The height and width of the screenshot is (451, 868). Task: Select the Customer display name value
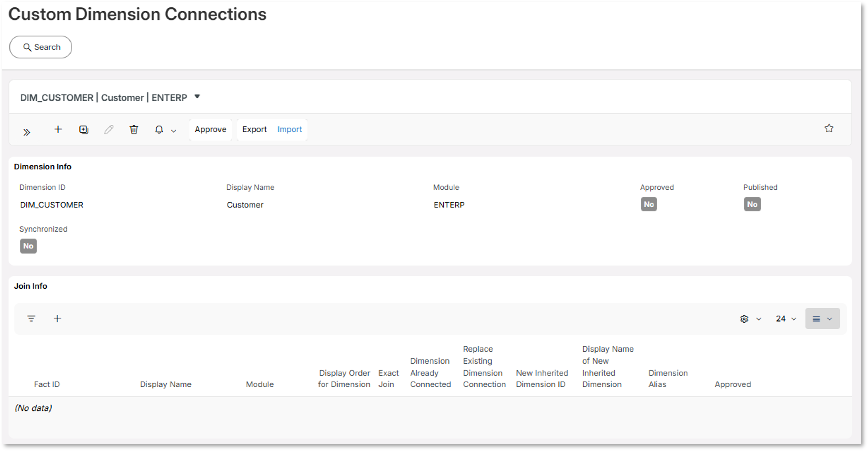click(245, 205)
